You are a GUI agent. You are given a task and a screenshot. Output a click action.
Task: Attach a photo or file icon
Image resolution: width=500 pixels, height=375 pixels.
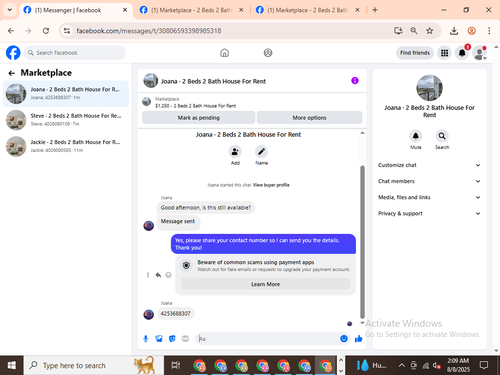(x=159, y=339)
